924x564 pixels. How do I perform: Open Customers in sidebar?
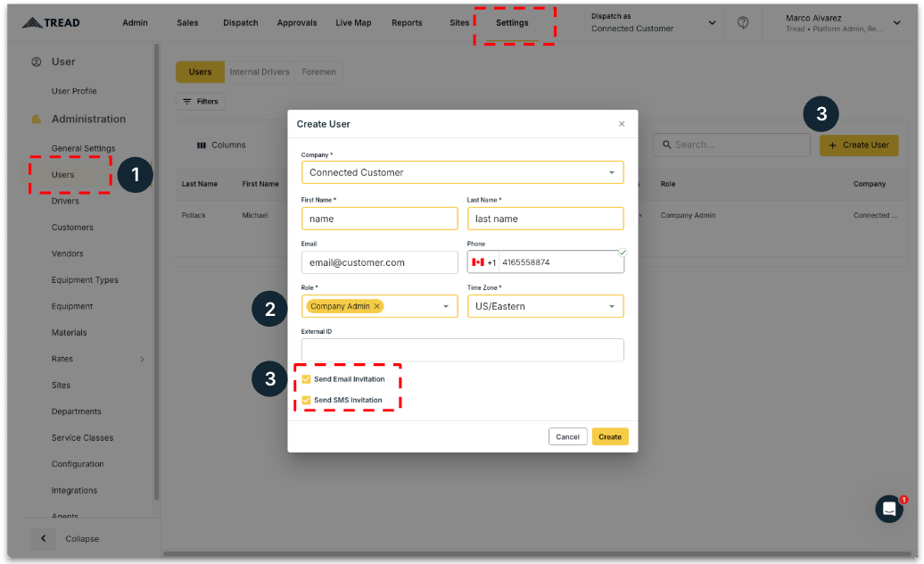pos(72,228)
